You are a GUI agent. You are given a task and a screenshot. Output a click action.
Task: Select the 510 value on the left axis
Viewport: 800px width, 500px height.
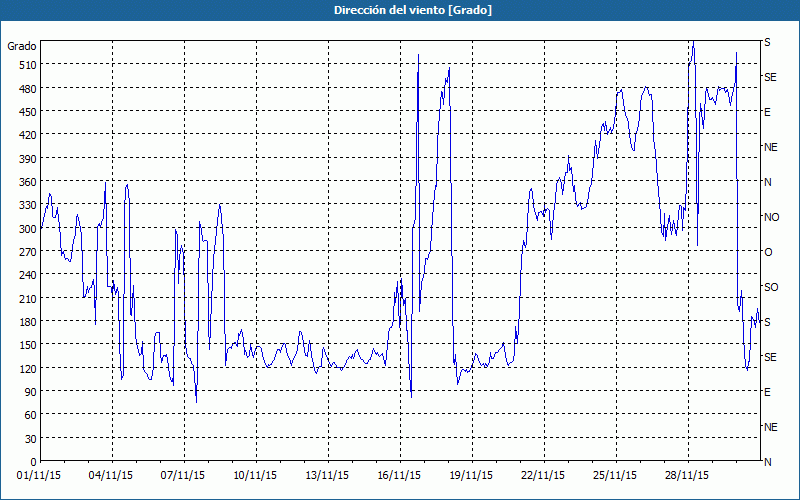pos(27,65)
